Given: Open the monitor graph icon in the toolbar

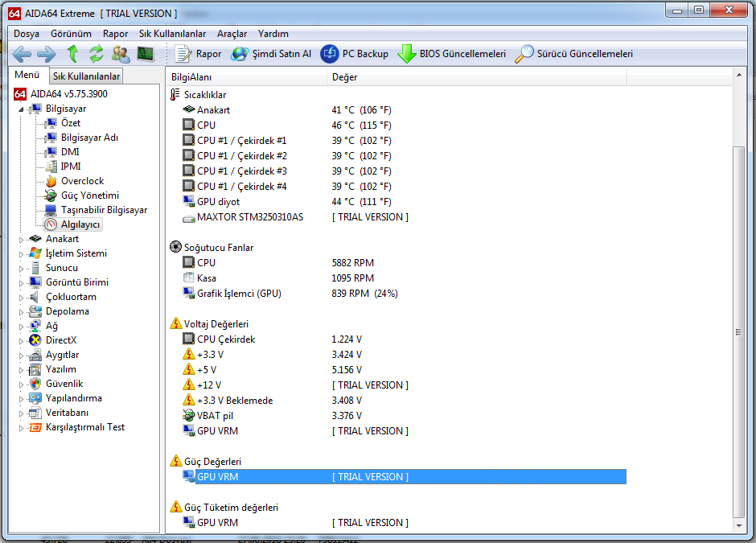Looking at the screenshot, I should click(x=146, y=54).
